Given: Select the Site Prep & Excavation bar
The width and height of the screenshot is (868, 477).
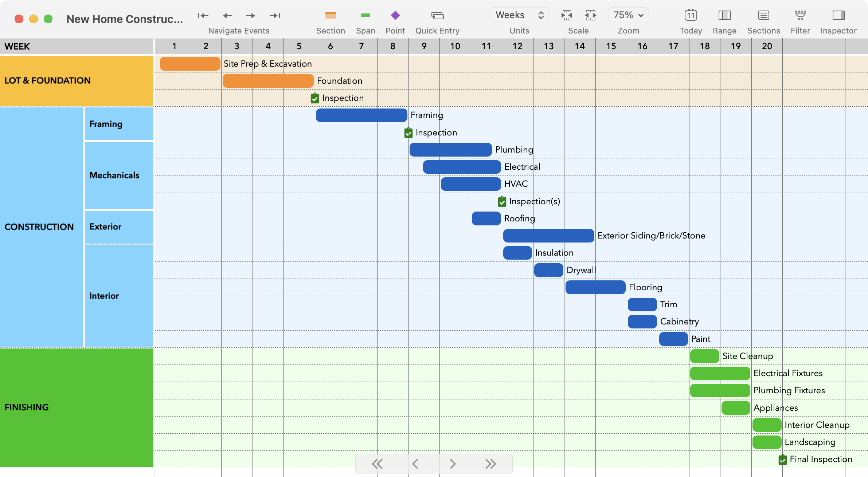Looking at the screenshot, I should click(x=190, y=64).
